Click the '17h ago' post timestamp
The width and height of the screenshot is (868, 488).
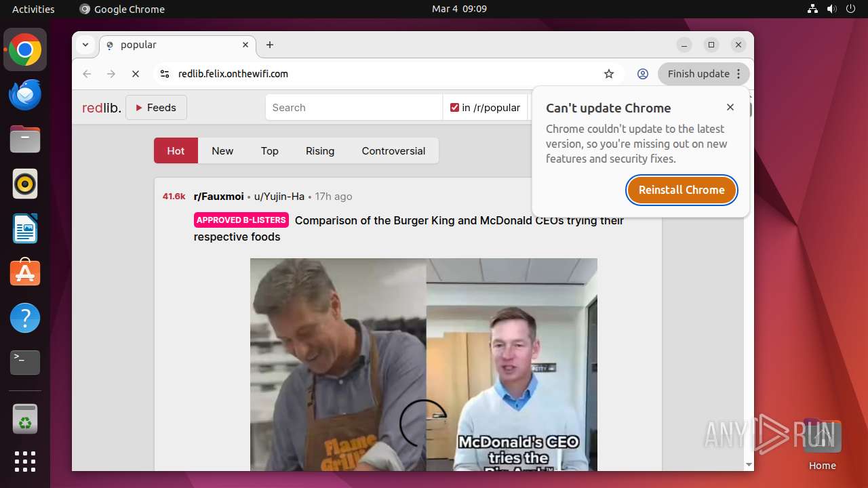(334, 197)
